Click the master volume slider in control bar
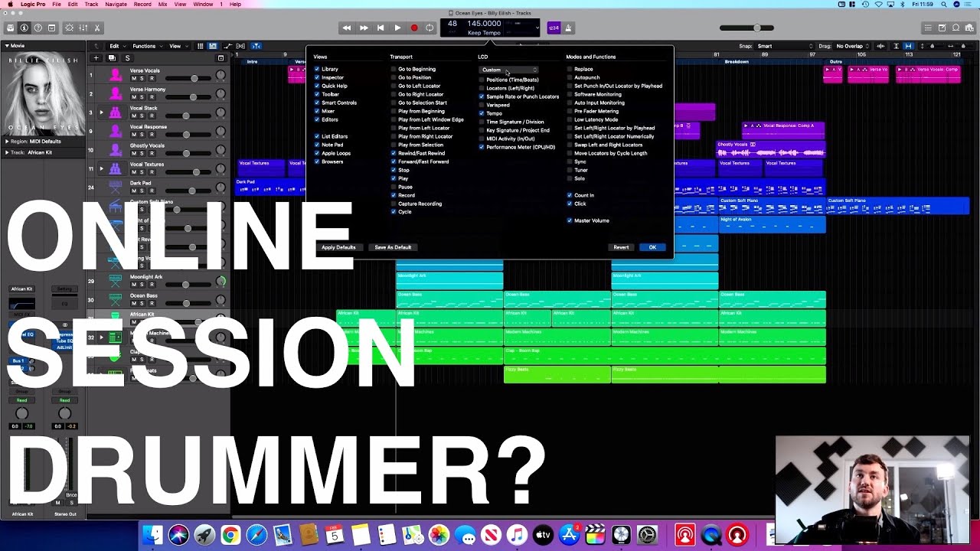This screenshot has height=551, width=980. (x=746, y=28)
